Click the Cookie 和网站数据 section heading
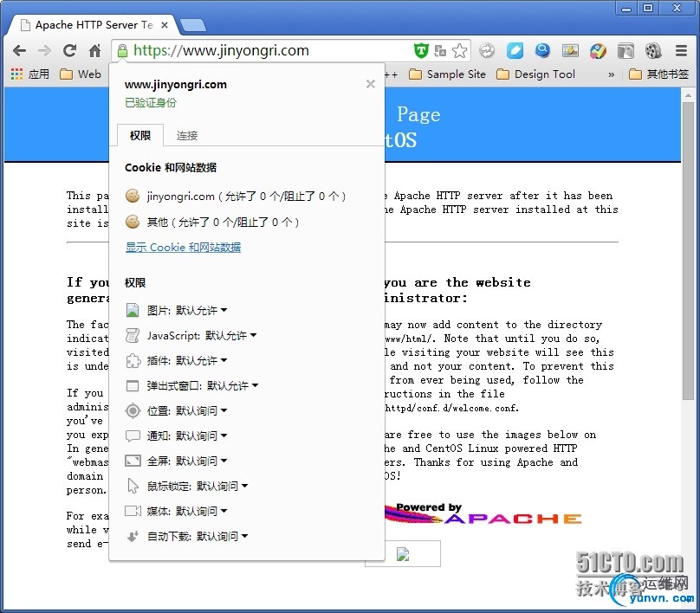 click(171, 168)
